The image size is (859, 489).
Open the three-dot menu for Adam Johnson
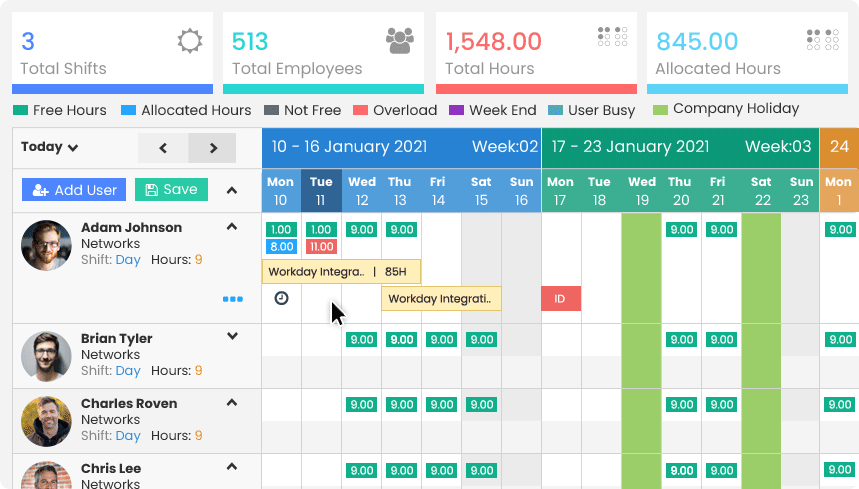pos(233,299)
